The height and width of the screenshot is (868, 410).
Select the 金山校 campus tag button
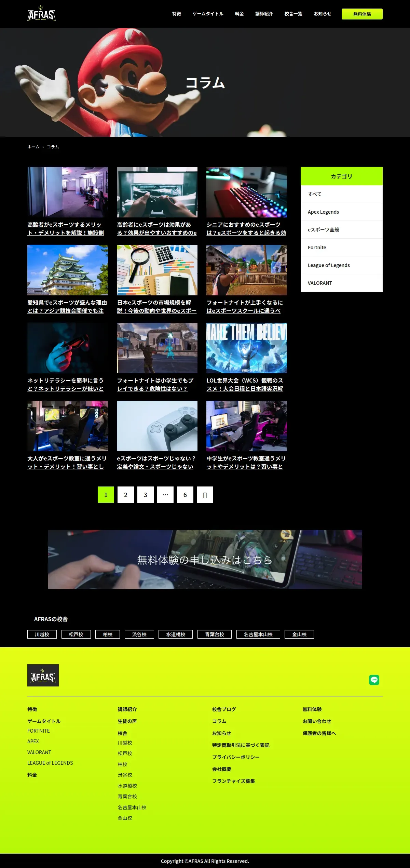(299, 634)
